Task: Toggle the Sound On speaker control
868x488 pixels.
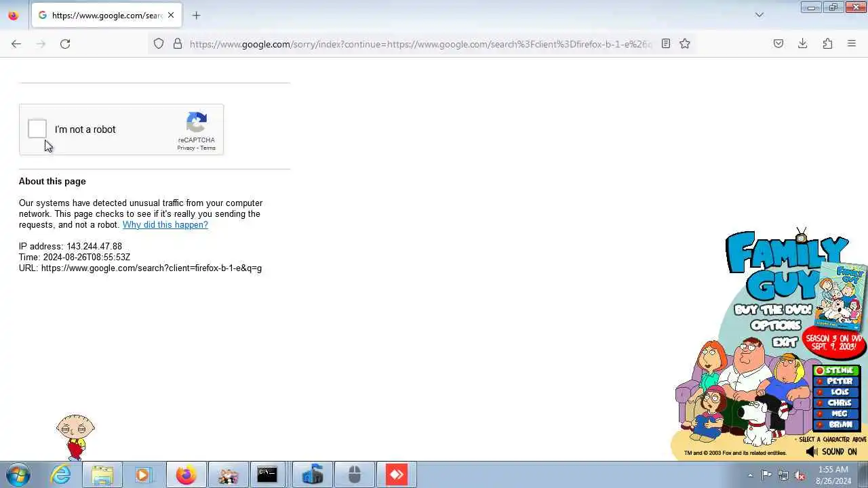Action: (x=831, y=451)
